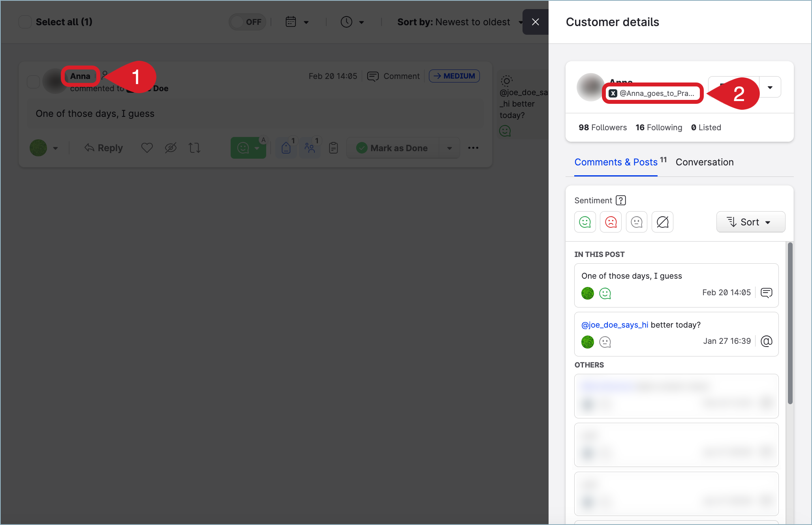Image resolution: width=812 pixels, height=525 pixels.
Task: Open the tag label icon on the comment
Action: pos(286,148)
